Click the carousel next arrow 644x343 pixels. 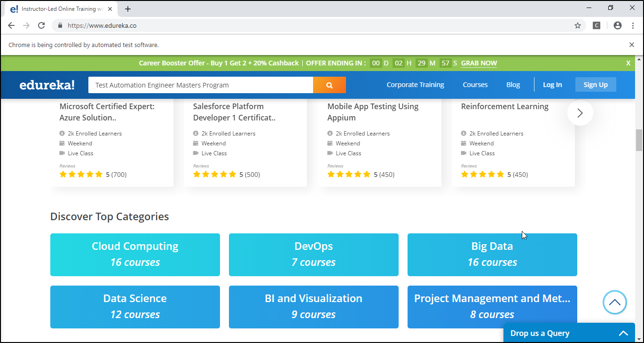[580, 113]
